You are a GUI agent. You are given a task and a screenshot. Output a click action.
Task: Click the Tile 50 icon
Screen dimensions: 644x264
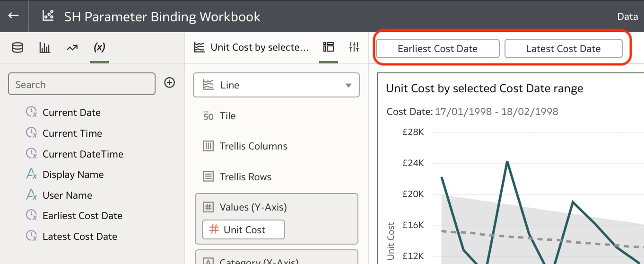[208, 116]
